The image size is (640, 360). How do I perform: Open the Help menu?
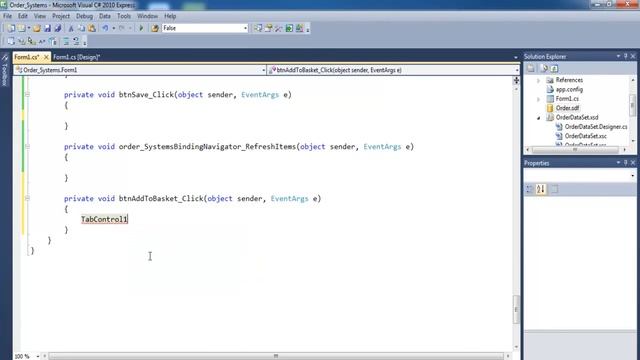coord(170,16)
